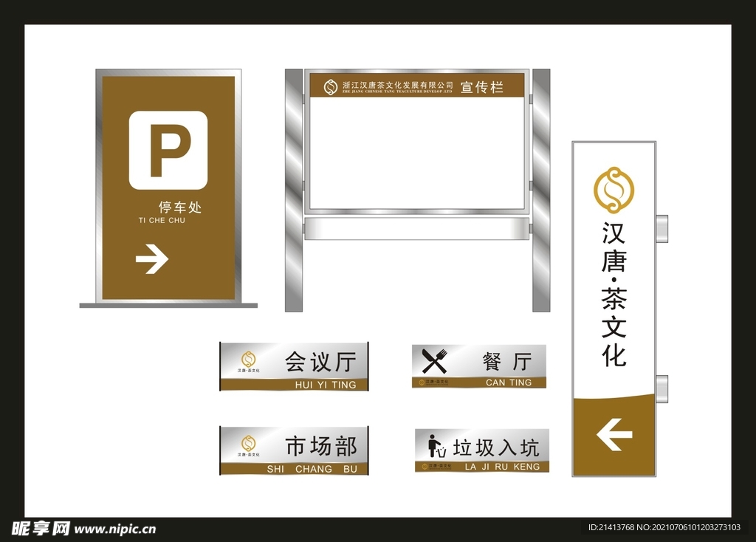Click the TI CHE CHU text
This screenshot has height=542, width=756.
click(162, 220)
